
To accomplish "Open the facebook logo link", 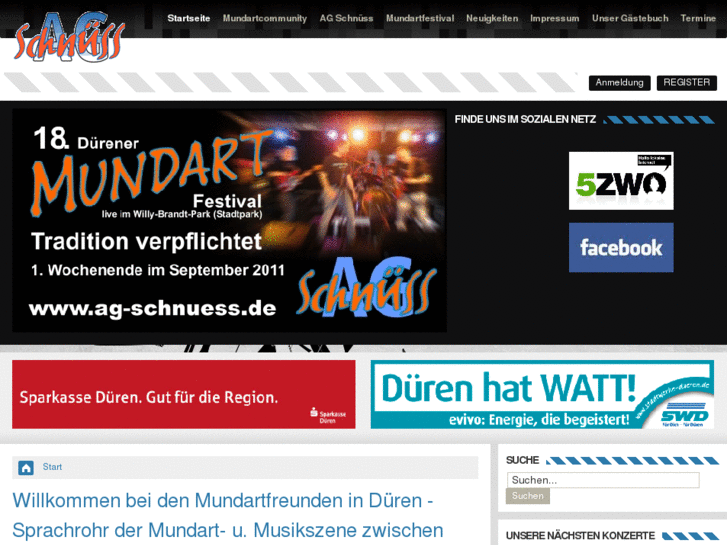I will click(x=621, y=247).
